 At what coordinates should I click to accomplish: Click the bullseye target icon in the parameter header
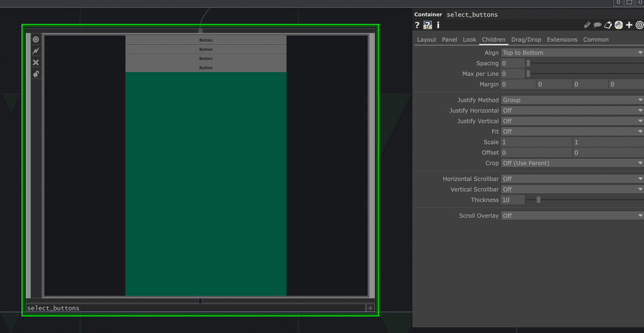point(639,25)
